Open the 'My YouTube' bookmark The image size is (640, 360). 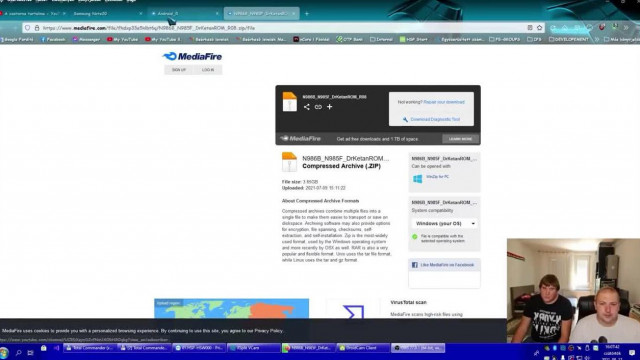122,39
